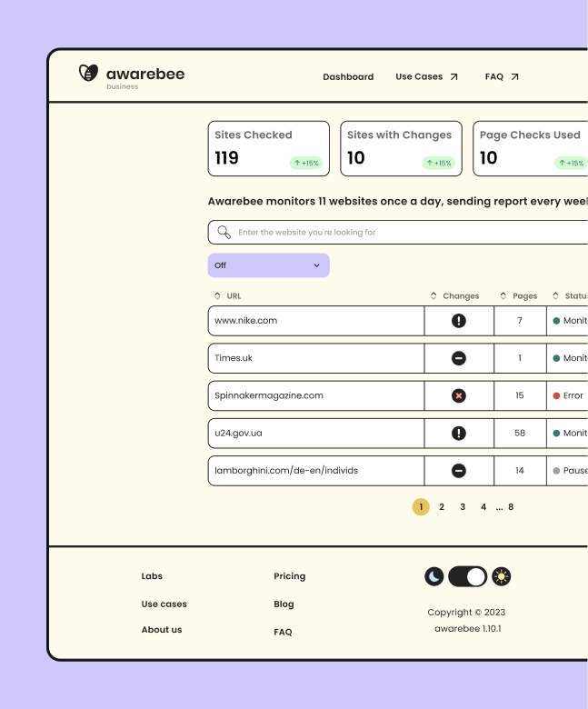Click the exclamation change icon for www.nike.com

point(459,321)
